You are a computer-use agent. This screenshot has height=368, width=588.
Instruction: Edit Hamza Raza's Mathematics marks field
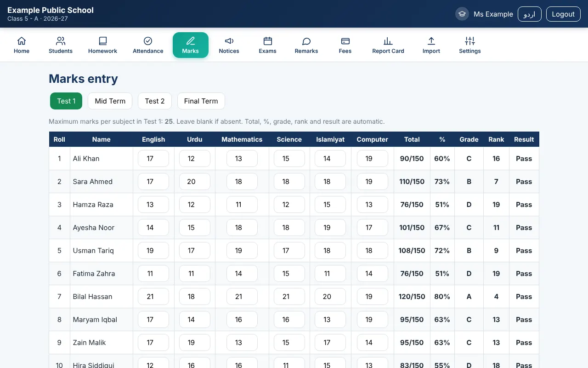[242, 204]
